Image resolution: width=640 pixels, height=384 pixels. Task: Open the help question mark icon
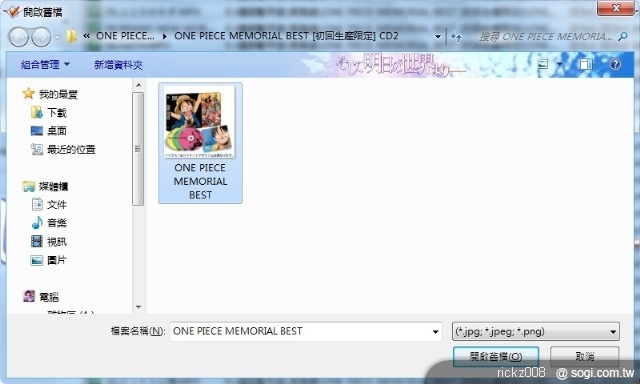pyautogui.click(x=615, y=64)
